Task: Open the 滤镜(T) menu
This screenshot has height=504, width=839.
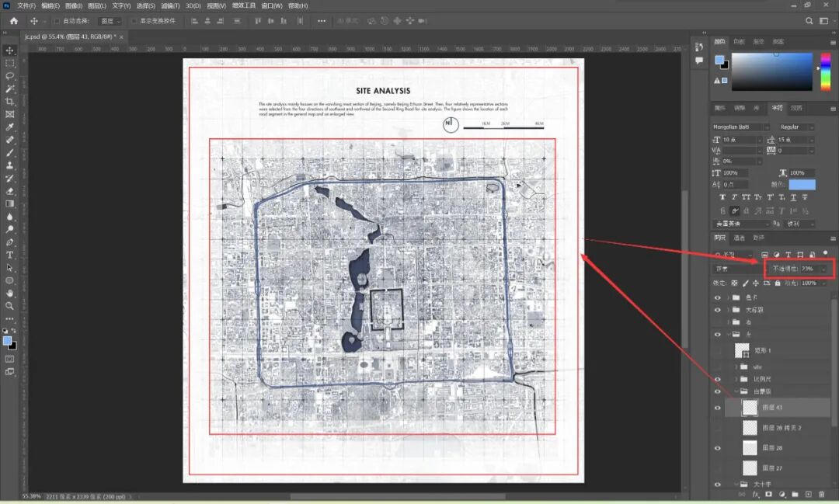Action: [170, 6]
